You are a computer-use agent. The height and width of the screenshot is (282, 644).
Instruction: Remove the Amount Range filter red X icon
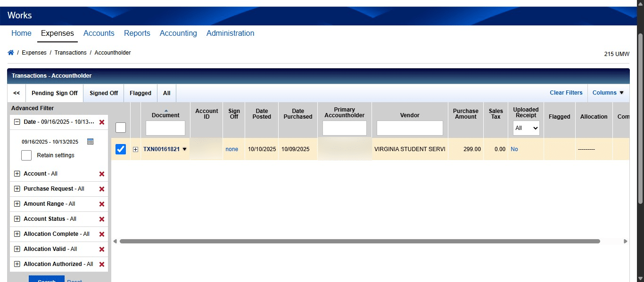click(102, 204)
